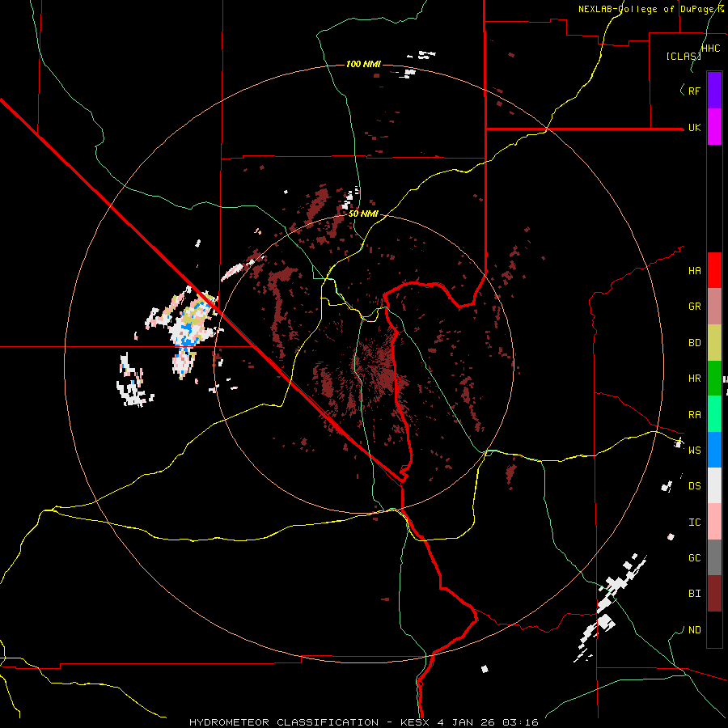Click the 'RF' legend label
728x728 pixels.
click(694, 91)
